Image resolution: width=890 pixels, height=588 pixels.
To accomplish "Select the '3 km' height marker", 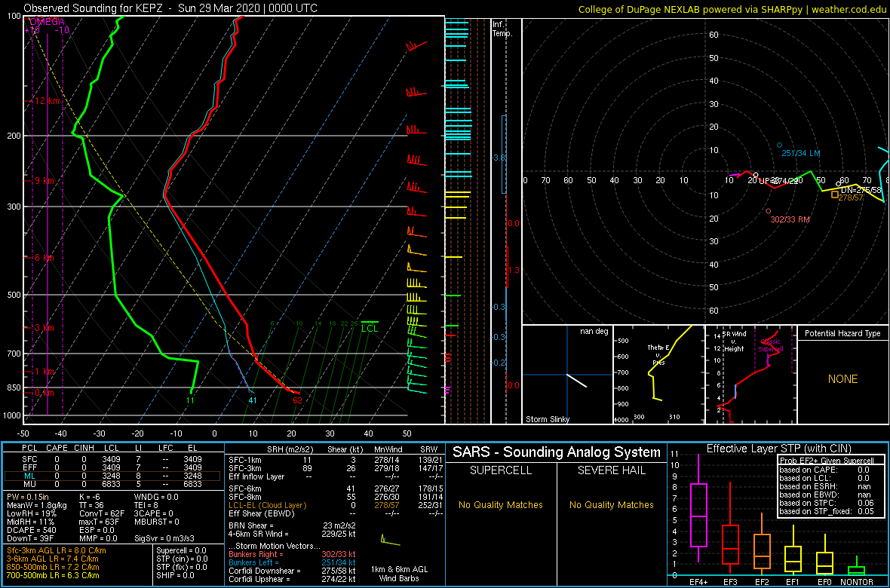I will coord(46,328).
